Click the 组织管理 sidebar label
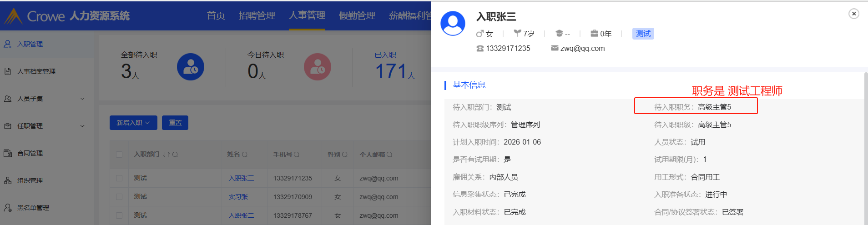868x225 pixels. pyautogui.click(x=30, y=180)
